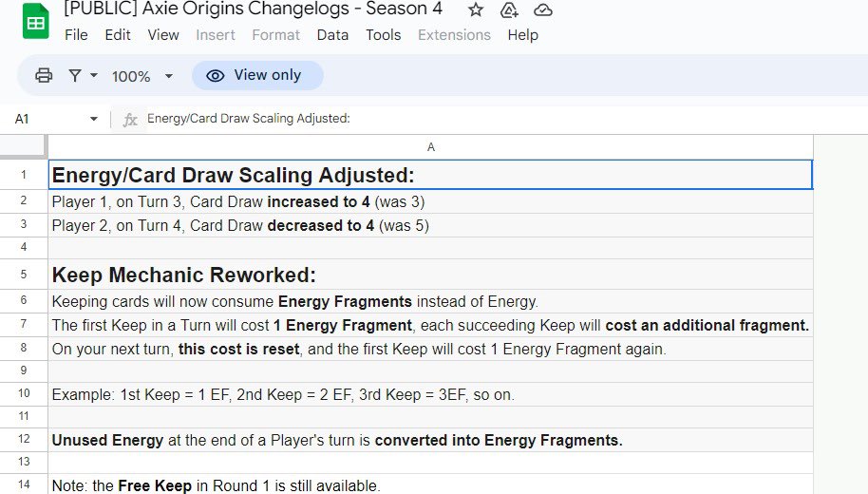
Task: Select the empty cell in row 9
Action: pos(431,371)
